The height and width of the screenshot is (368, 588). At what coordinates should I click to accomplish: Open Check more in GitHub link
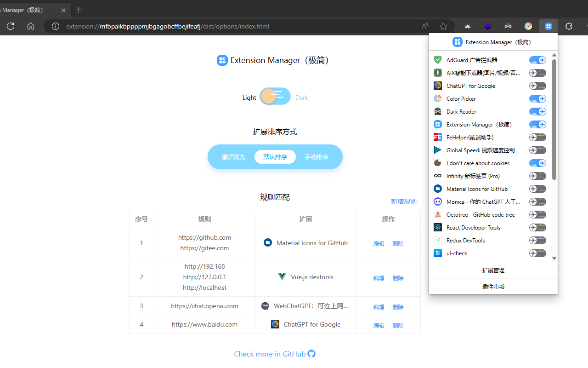[275, 354]
